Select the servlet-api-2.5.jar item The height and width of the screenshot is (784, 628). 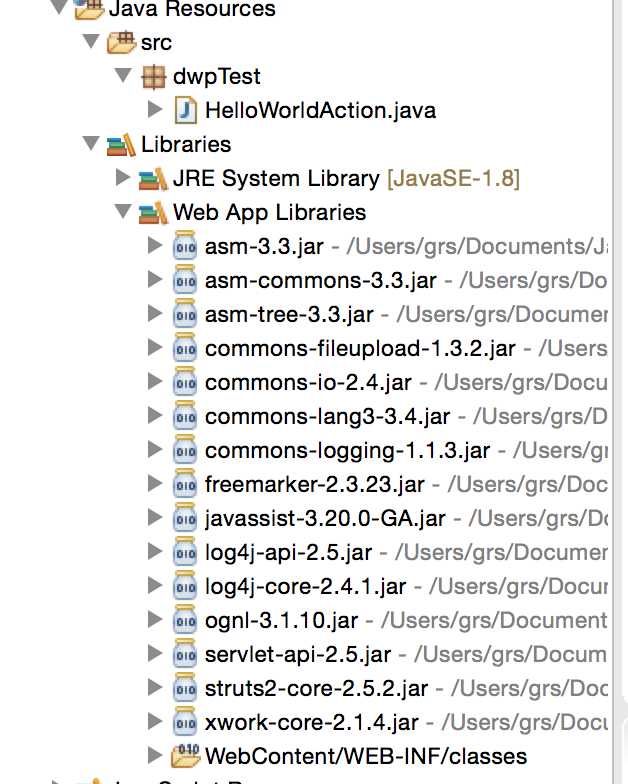(x=298, y=654)
